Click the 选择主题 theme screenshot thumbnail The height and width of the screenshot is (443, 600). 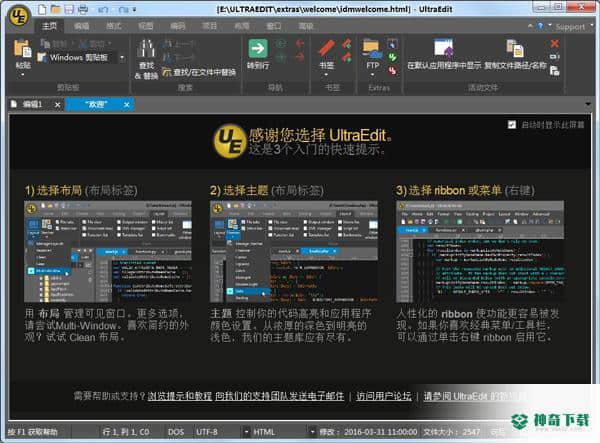click(x=294, y=252)
